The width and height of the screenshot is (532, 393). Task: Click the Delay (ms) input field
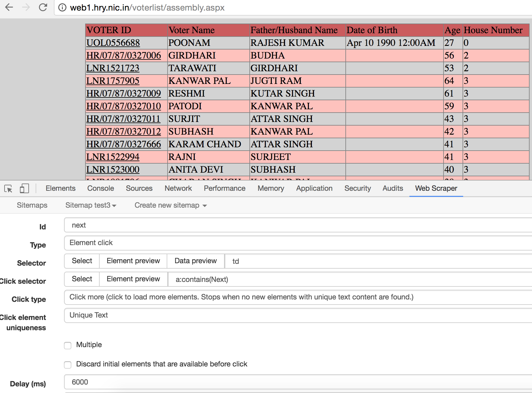[x=297, y=382]
